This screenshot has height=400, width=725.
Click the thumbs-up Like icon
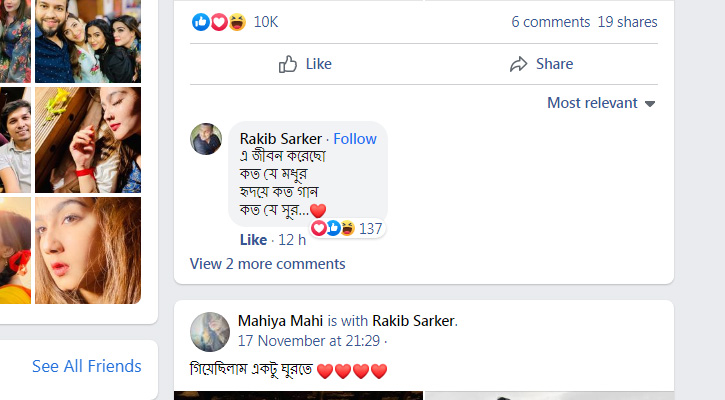[x=288, y=64]
